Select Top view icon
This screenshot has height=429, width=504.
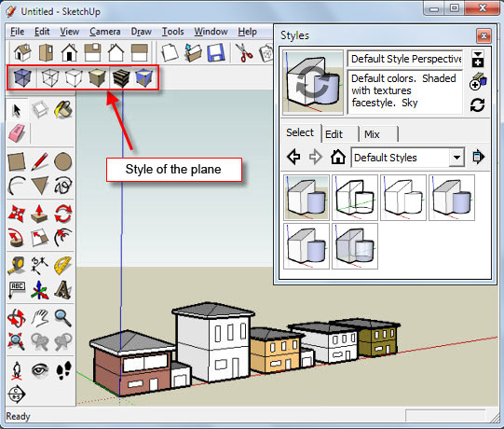point(46,52)
